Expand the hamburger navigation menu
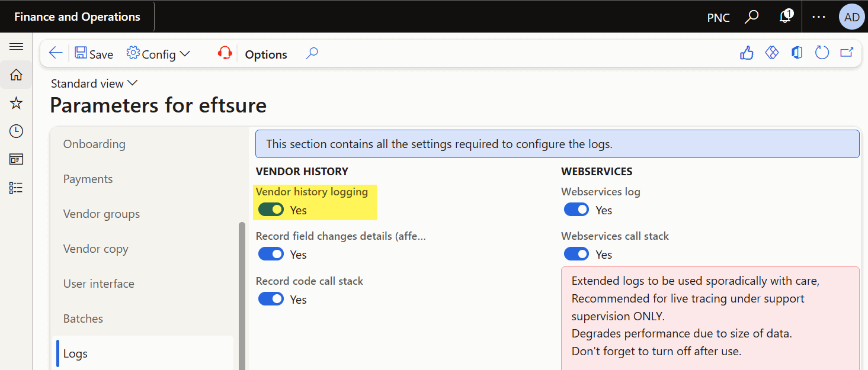868x370 pixels. (x=16, y=47)
